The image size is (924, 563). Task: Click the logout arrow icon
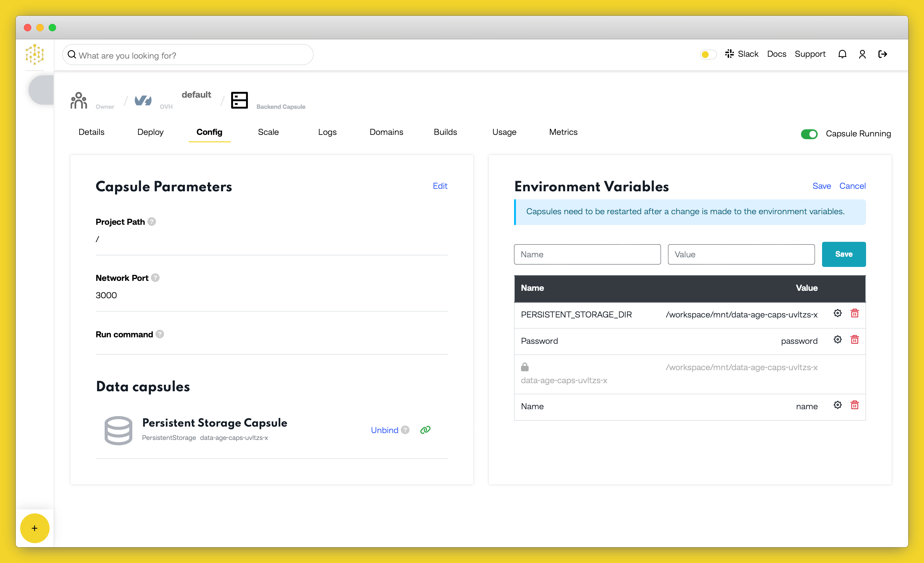(x=882, y=54)
